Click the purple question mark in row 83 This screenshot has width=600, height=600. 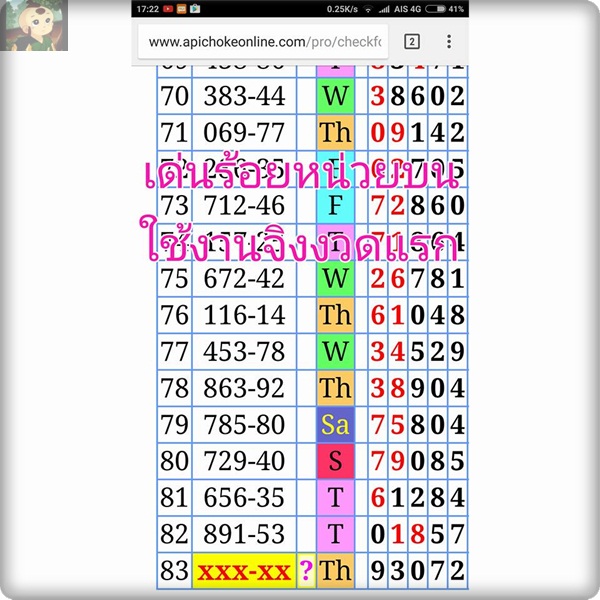[x=306, y=571]
